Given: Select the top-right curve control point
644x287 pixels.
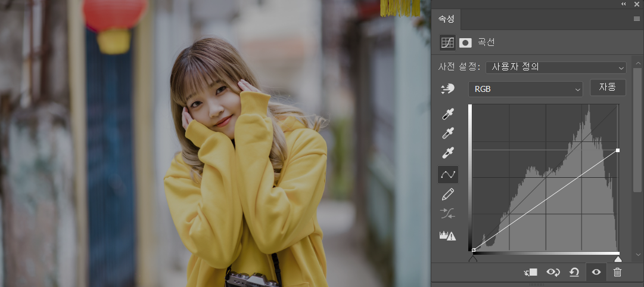Looking at the screenshot, I should [x=618, y=150].
